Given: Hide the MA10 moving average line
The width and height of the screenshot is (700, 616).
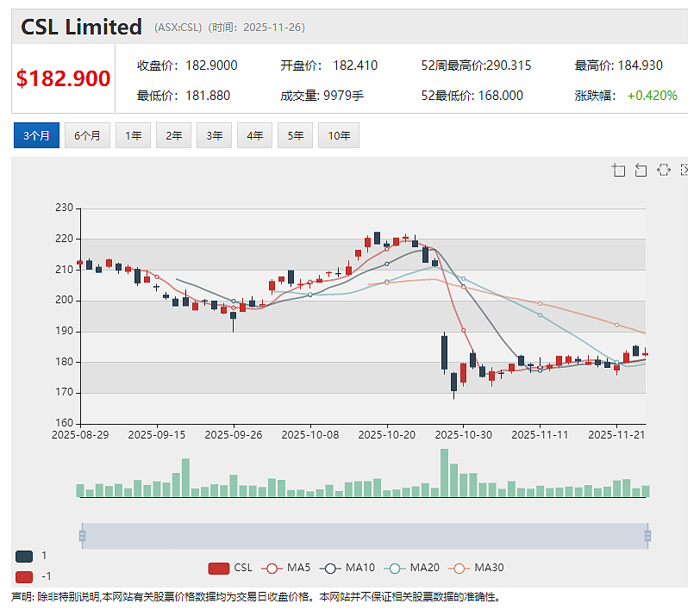Looking at the screenshot, I should coord(347,568).
